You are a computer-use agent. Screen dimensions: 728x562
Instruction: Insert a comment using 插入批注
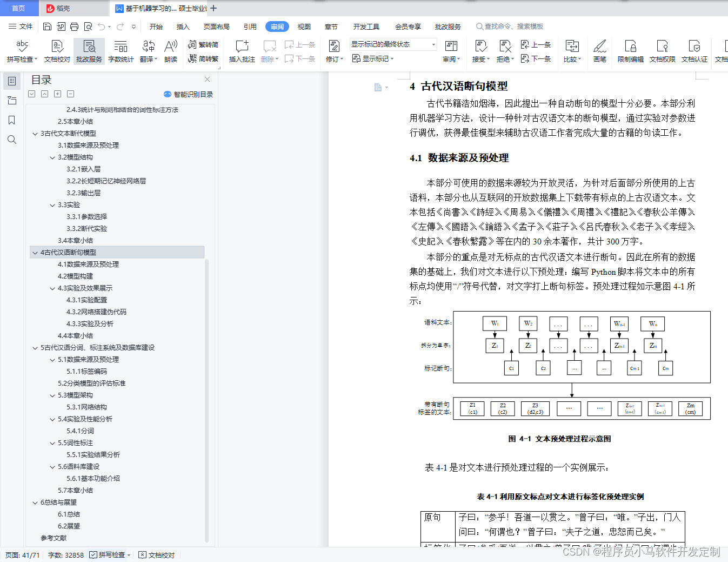[x=241, y=51]
